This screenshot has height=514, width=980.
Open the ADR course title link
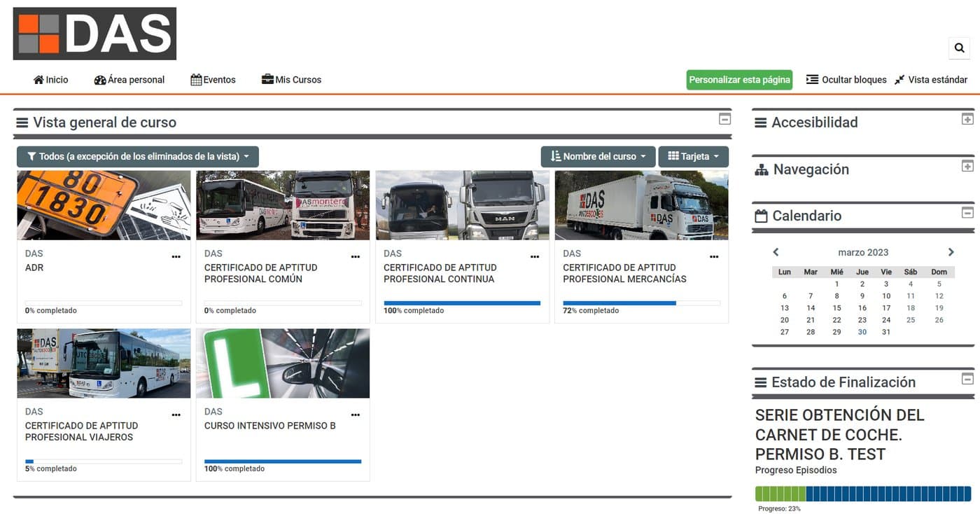tap(34, 268)
